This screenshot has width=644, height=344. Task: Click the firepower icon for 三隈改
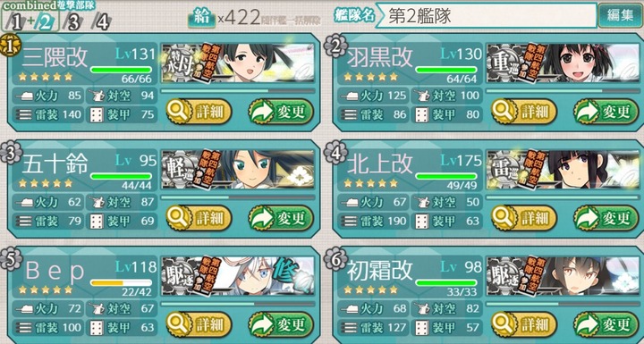(24, 96)
